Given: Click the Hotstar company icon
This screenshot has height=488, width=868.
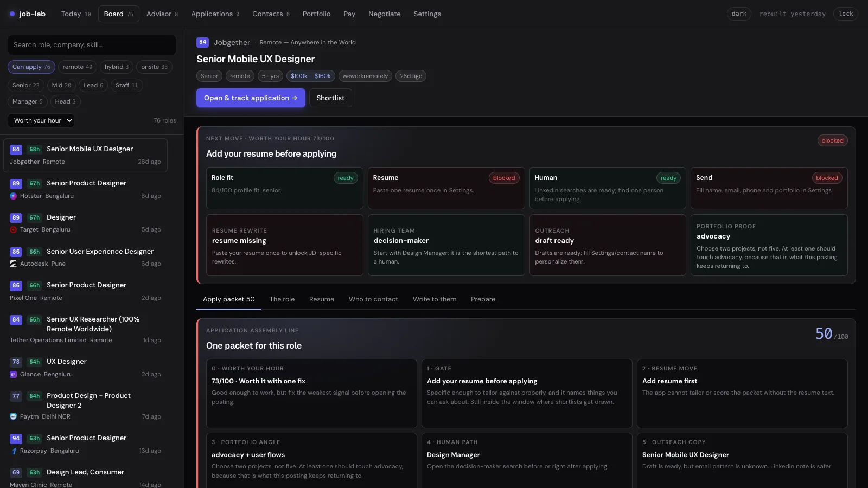Looking at the screenshot, I should [x=14, y=196].
